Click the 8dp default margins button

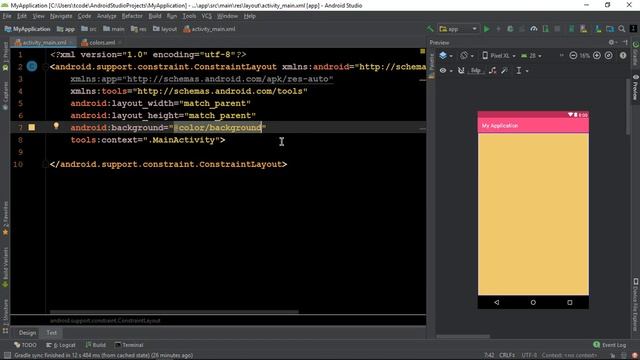(x=476, y=71)
